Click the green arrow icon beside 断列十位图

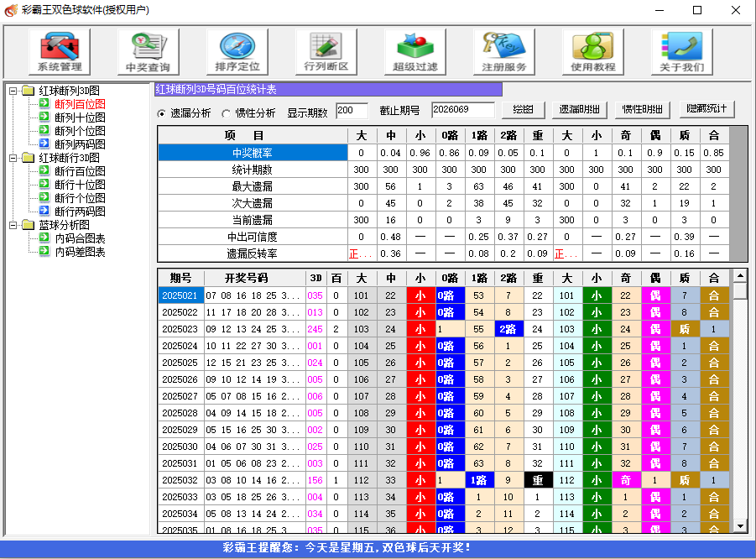[x=44, y=117]
